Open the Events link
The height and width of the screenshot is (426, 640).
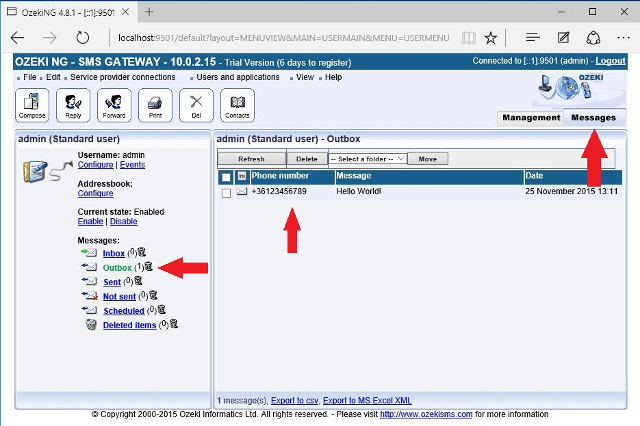pyautogui.click(x=132, y=164)
